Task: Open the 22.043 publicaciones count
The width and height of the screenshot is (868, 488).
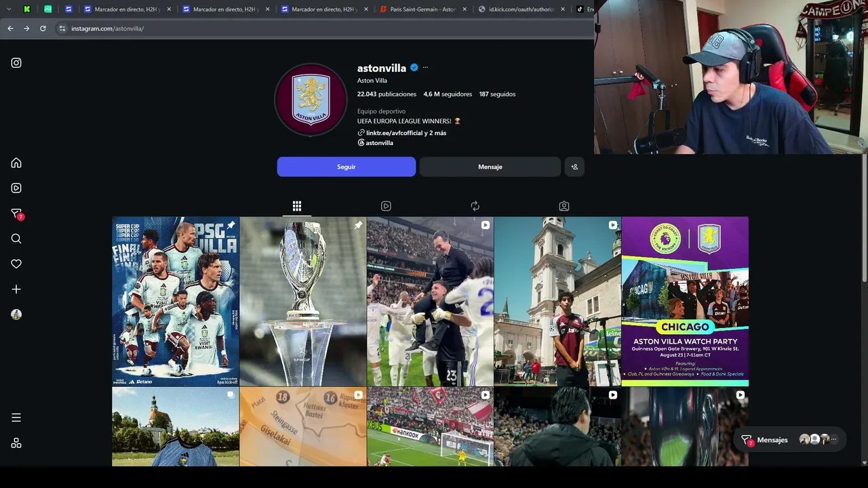Action: (x=387, y=94)
